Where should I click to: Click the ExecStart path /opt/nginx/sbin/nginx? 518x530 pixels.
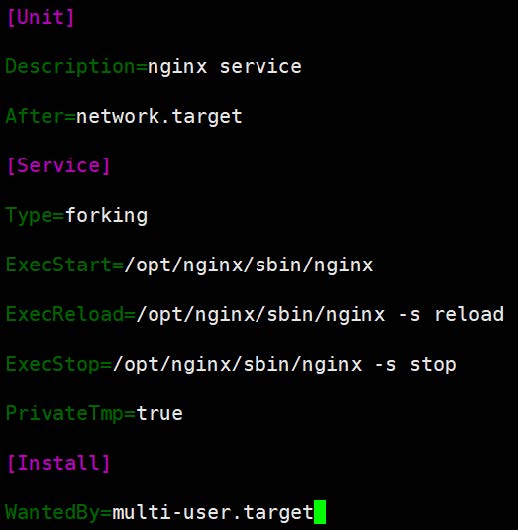(249, 265)
